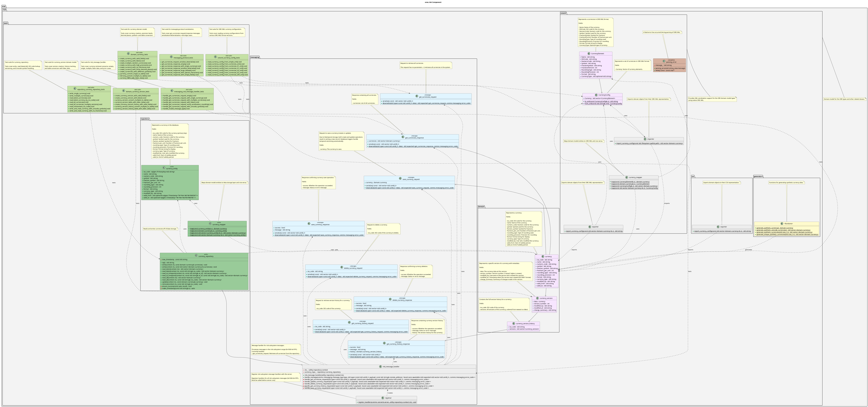Click the class icon beside risk_message_handler

click(x=380, y=367)
